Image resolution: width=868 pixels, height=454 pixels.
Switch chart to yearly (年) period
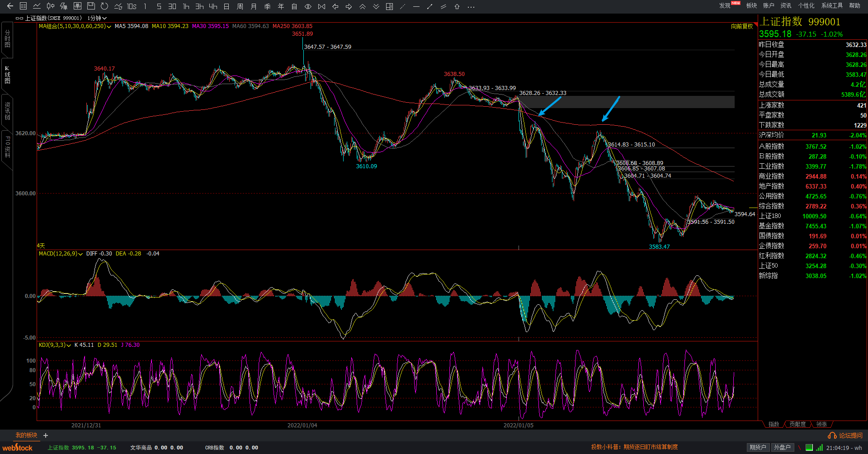[281, 6]
